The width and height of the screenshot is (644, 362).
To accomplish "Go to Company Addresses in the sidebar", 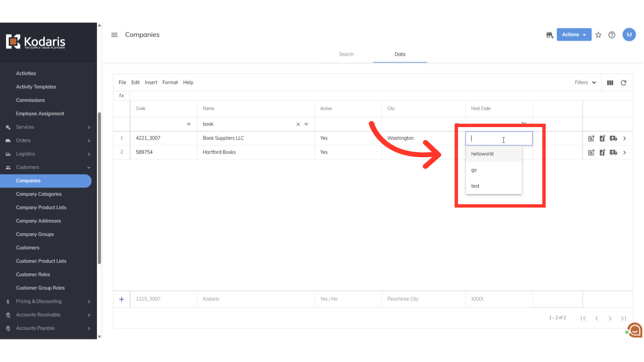I will pos(39,221).
